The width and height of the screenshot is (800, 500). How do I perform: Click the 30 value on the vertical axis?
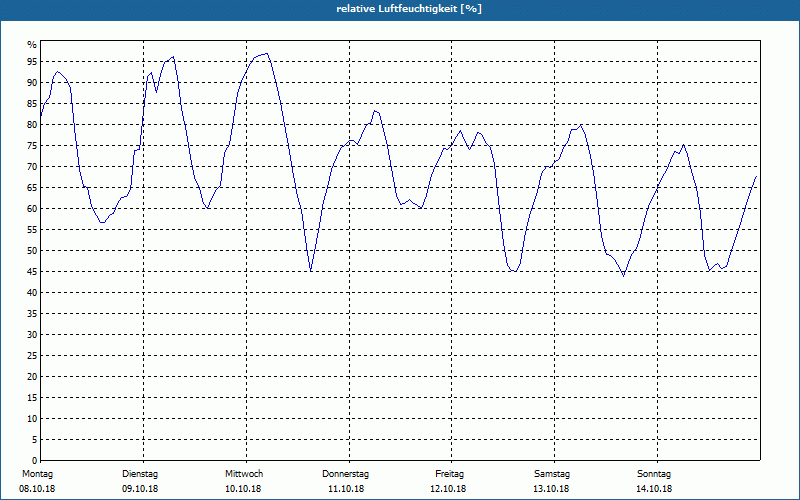[x=32, y=335]
